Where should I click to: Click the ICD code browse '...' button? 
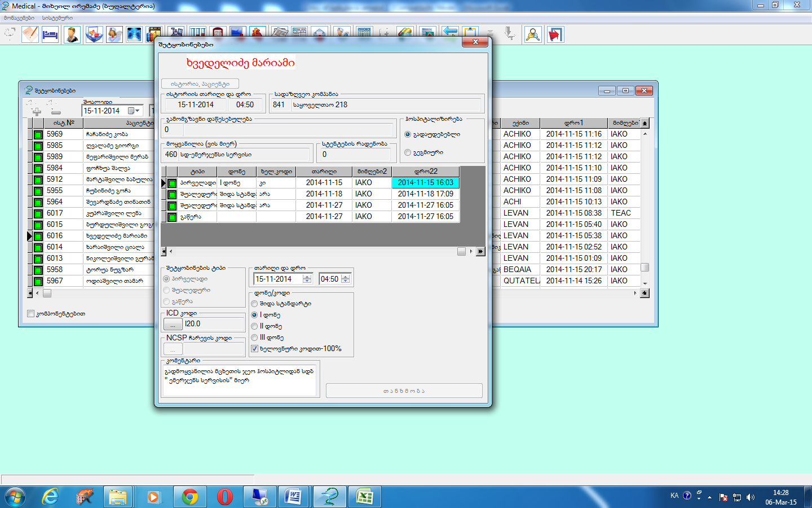coord(173,324)
